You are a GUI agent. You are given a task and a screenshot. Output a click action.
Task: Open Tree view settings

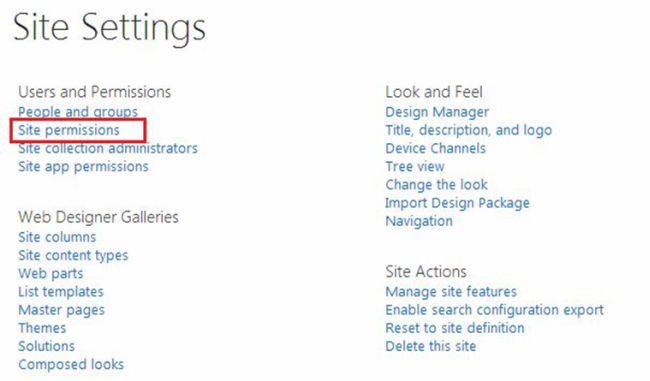[415, 167]
